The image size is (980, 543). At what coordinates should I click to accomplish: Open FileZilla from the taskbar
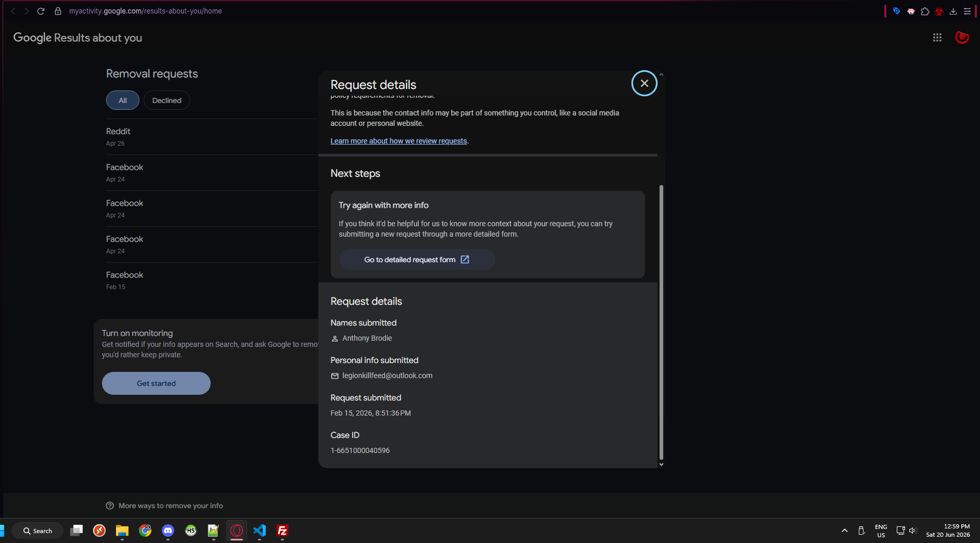tap(282, 531)
